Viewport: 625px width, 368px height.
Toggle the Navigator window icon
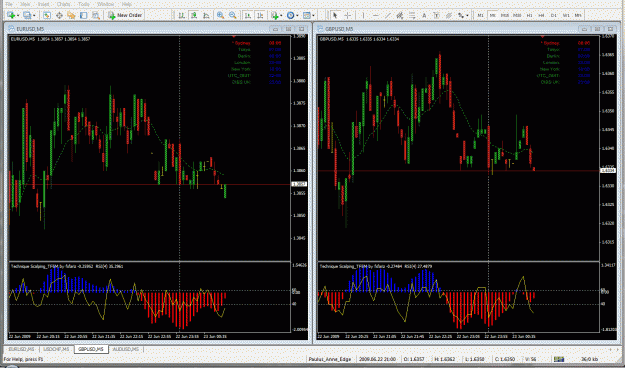(71, 15)
